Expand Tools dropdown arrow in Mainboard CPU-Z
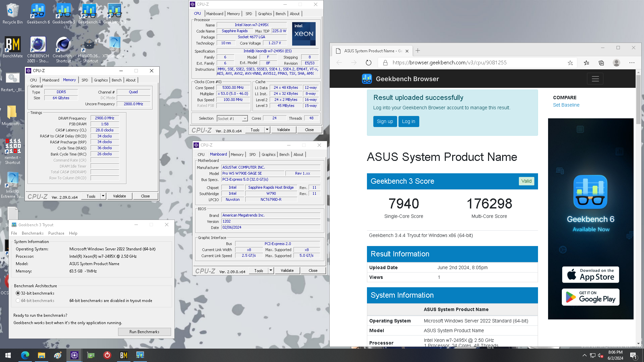This screenshot has width=644, height=362. pos(271,270)
